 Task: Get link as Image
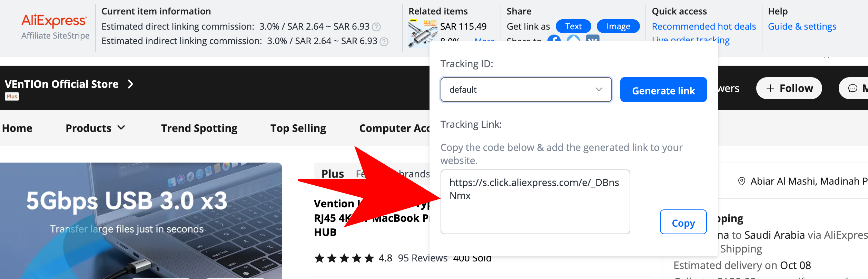click(618, 27)
